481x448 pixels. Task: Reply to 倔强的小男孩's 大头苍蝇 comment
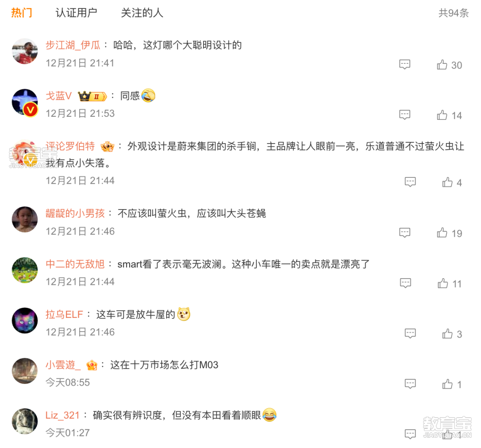pyautogui.click(x=404, y=233)
